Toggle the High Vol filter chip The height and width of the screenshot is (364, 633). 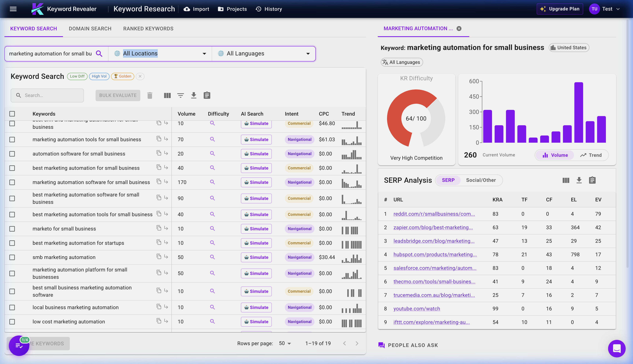point(99,76)
